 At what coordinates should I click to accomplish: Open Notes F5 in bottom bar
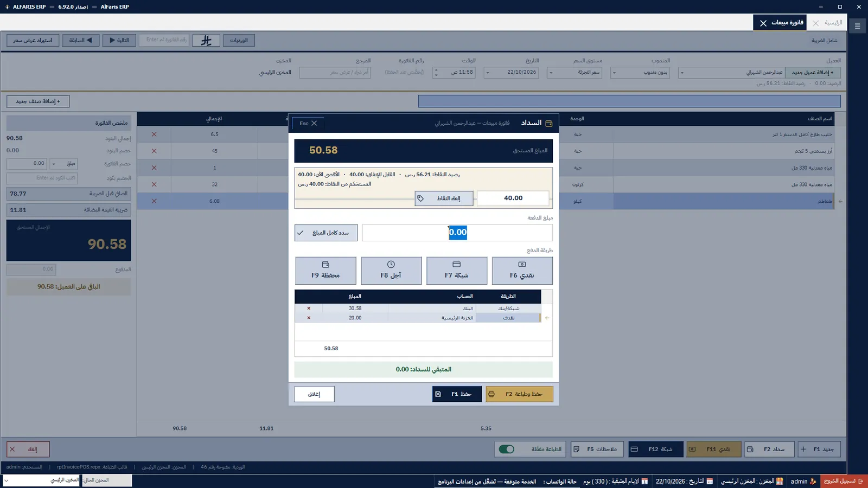pyautogui.click(x=597, y=449)
